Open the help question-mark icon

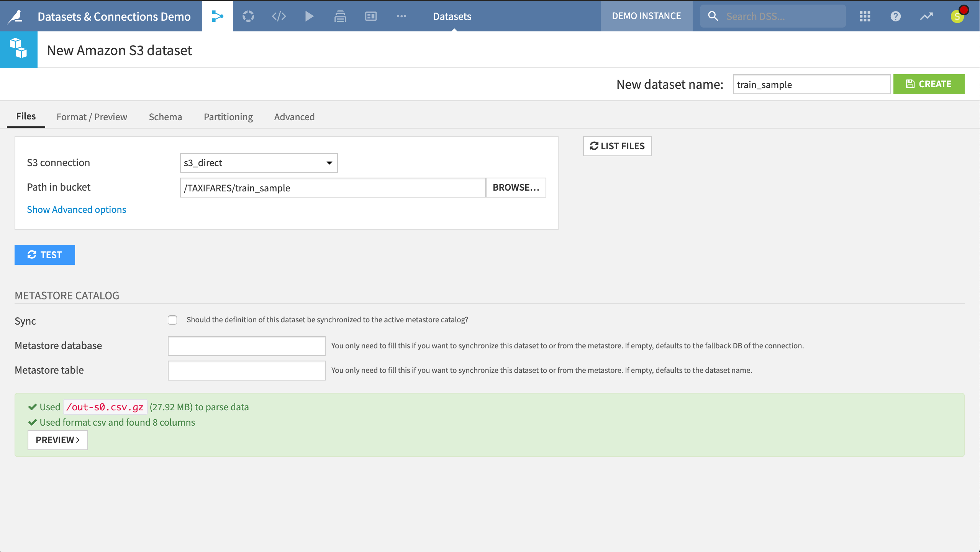[x=895, y=16]
